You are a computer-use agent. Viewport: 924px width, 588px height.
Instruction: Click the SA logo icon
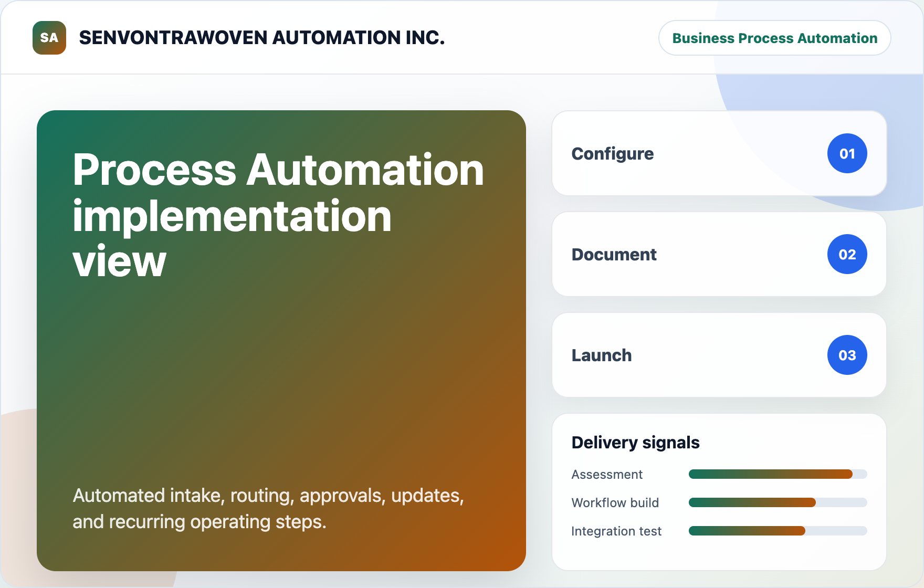coord(49,38)
